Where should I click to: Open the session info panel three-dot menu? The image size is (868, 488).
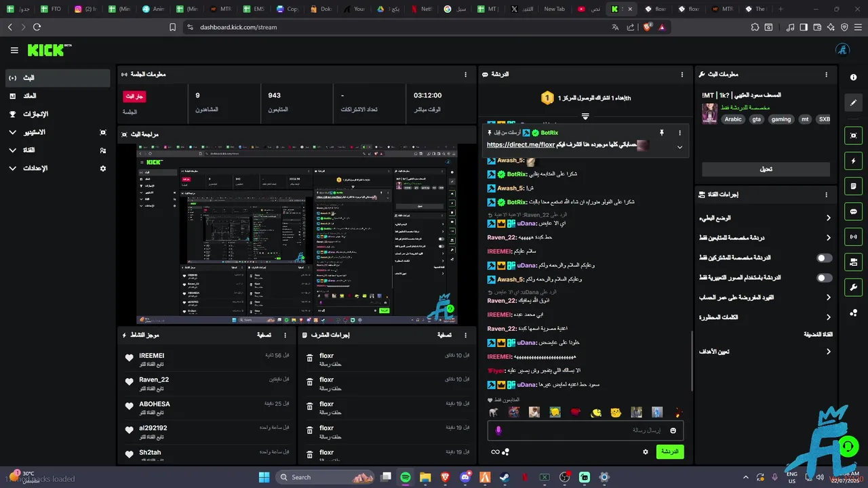tap(465, 75)
